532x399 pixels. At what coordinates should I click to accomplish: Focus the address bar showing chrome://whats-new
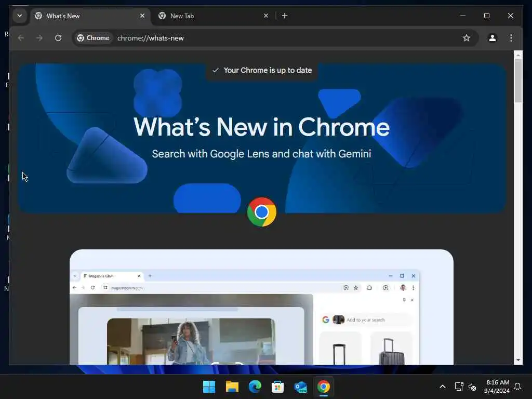click(x=275, y=38)
